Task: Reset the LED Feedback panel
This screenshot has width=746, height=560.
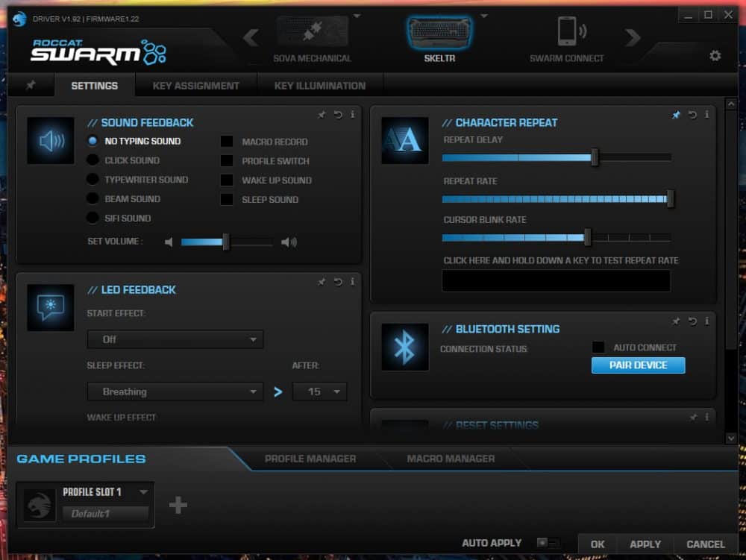Action: 338,282
